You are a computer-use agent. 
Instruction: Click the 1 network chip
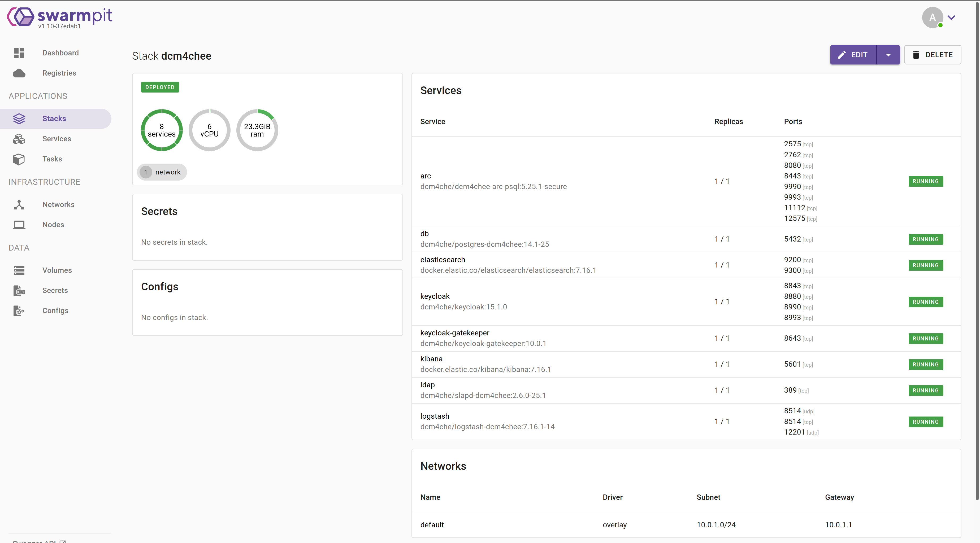tap(162, 172)
